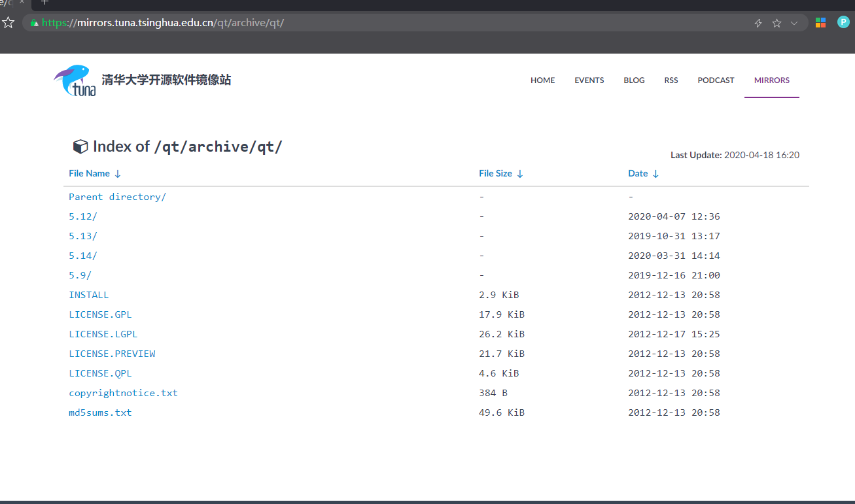Viewport: 855px width, 504px height.
Task: Sort by Date column
Action: (644, 173)
